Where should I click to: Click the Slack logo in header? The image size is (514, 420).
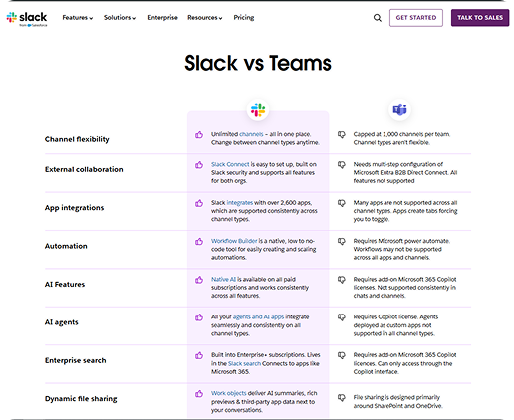point(27,19)
